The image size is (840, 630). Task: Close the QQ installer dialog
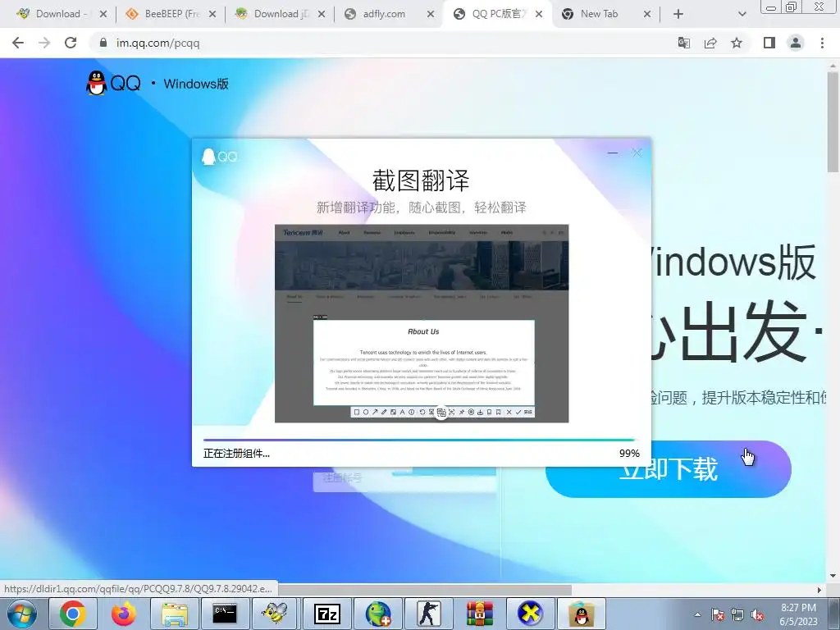[637, 153]
